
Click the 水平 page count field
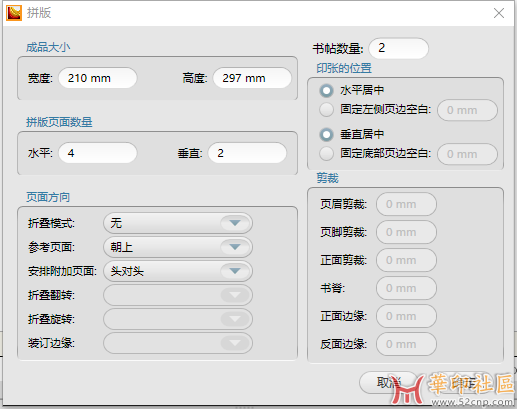(x=98, y=153)
